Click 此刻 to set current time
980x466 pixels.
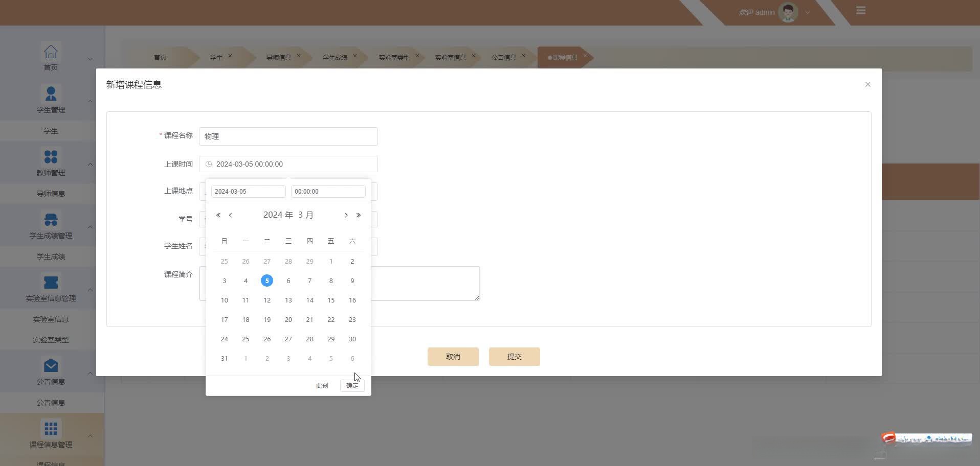tap(322, 386)
